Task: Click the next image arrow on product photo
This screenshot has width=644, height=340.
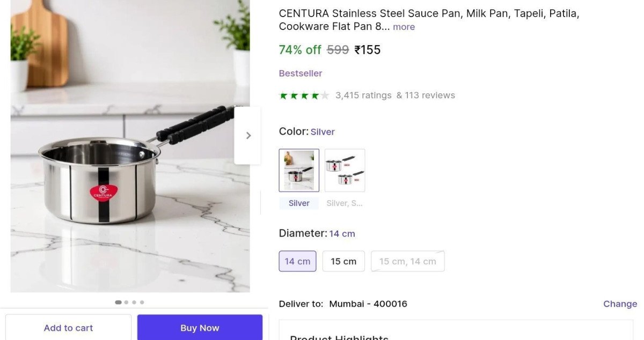Action: click(247, 135)
